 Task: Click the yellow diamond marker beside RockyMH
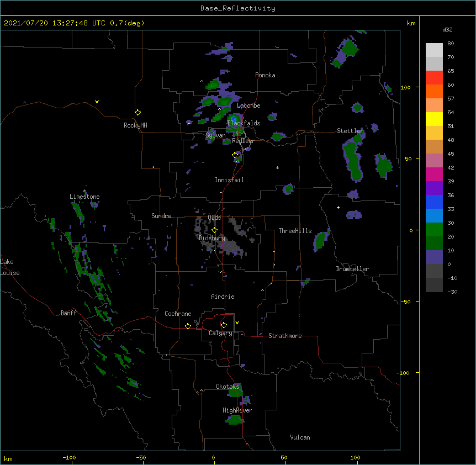[137, 113]
